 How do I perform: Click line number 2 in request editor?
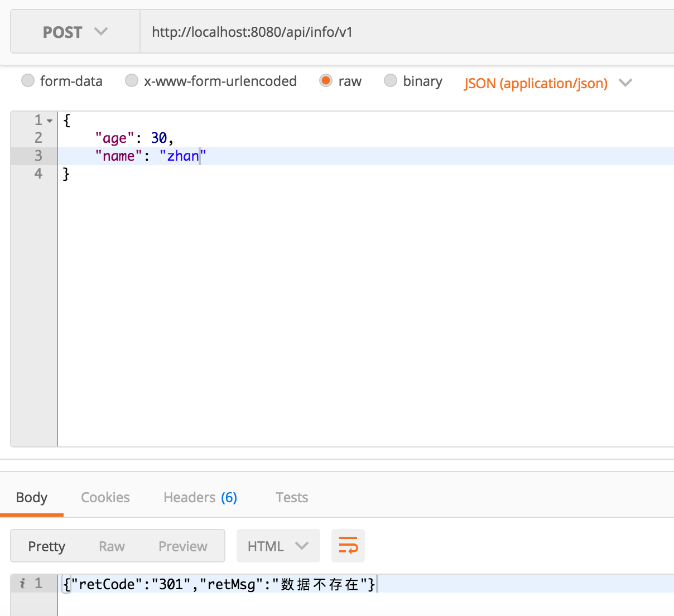point(38,138)
